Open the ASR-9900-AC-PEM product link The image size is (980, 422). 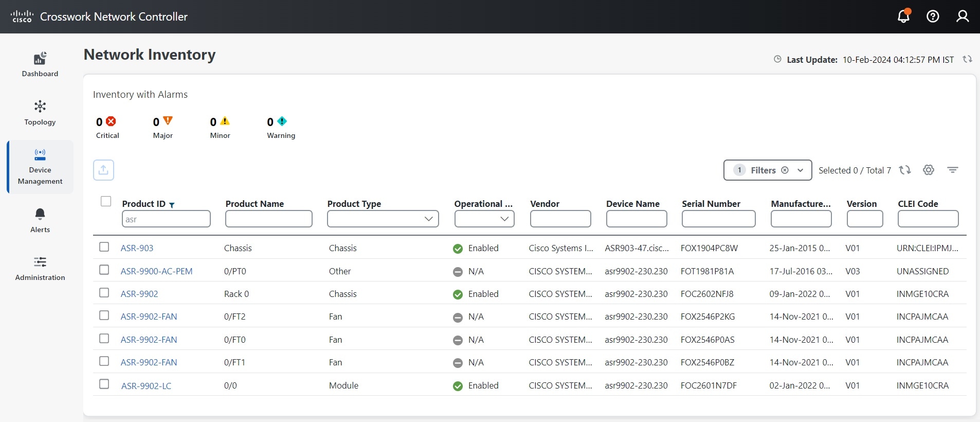(x=156, y=271)
